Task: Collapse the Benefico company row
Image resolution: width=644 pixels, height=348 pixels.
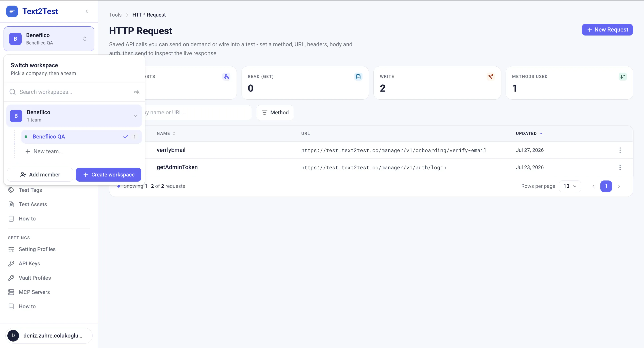Action: tap(74, 116)
